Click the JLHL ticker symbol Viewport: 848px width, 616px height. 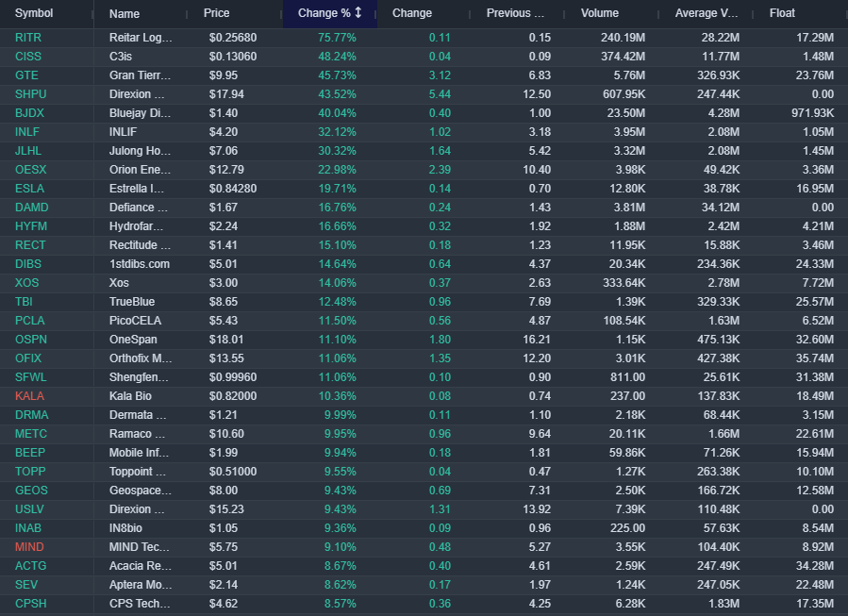[x=28, y=151]
